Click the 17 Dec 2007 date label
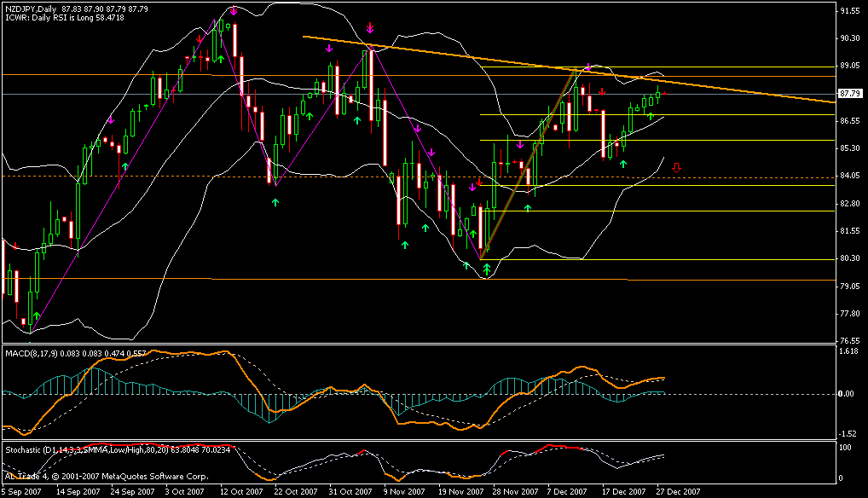868x498 pixels. pyautogui.click(x=624, y=491)
